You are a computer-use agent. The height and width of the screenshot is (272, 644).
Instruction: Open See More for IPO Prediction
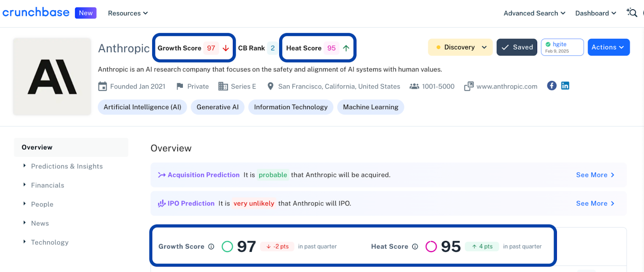595,204
